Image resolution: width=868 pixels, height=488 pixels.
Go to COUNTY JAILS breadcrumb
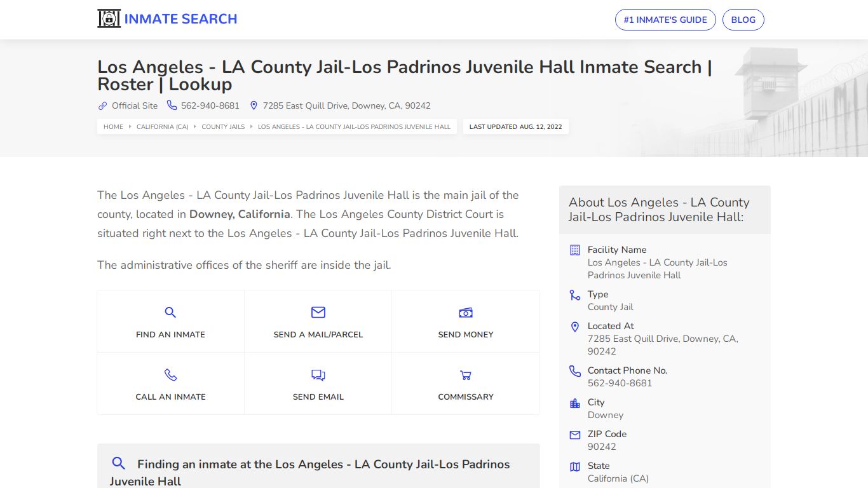point(223,126)
